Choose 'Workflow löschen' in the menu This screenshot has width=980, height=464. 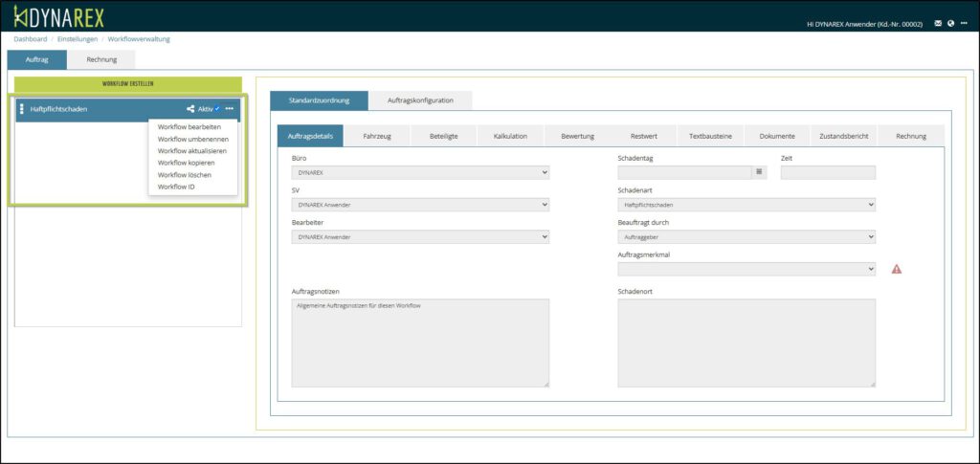pos(185,175)
